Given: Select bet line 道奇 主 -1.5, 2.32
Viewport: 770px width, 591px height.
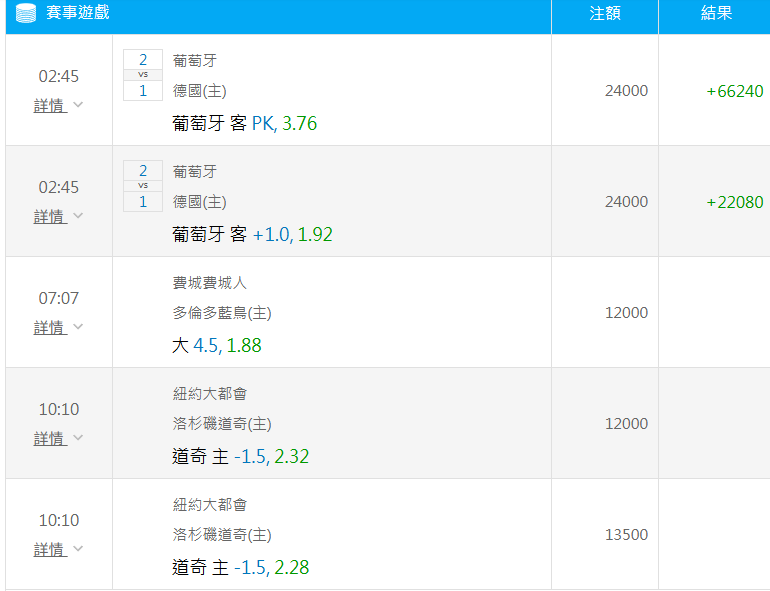Looking at the screenshot, I should pos(241,456).
